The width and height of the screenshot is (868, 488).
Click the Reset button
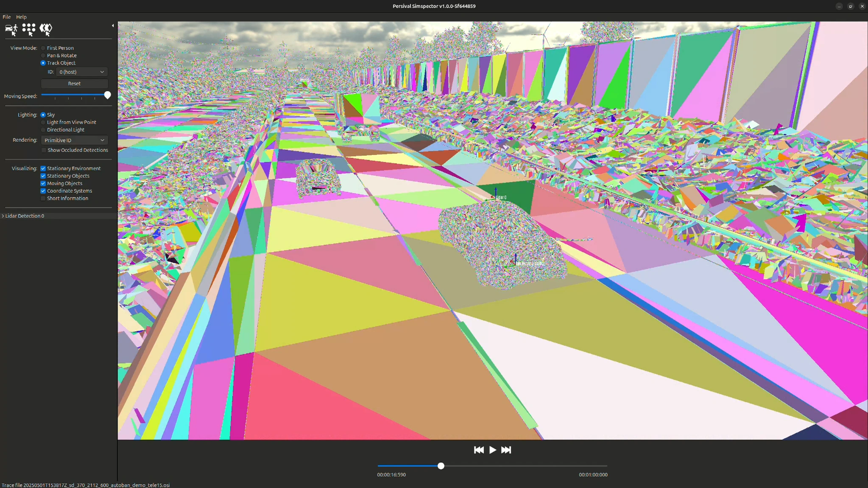pyautogui.click(x=74, y=84)
